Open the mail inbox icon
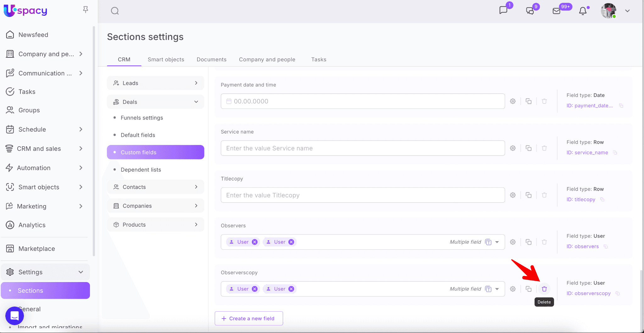The height and width of the screenshot is (333, 644). click(556, 11)
